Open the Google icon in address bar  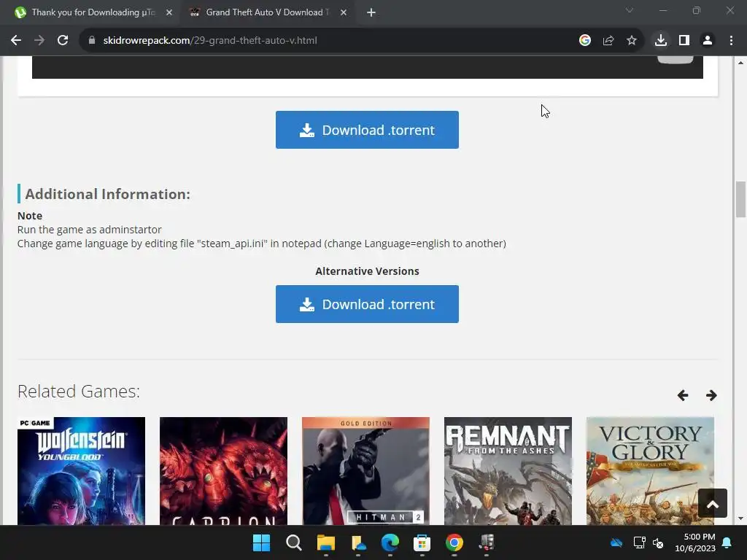[x=584, y=41]
